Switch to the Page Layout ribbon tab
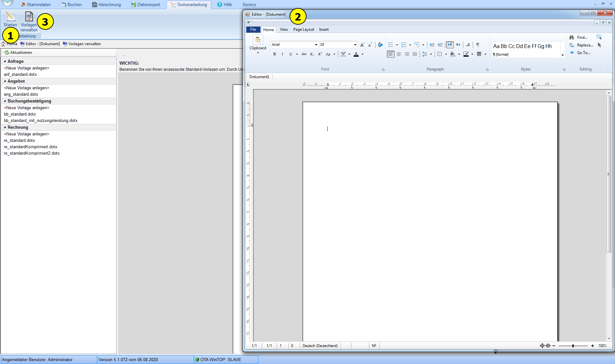 coord(303,29)
